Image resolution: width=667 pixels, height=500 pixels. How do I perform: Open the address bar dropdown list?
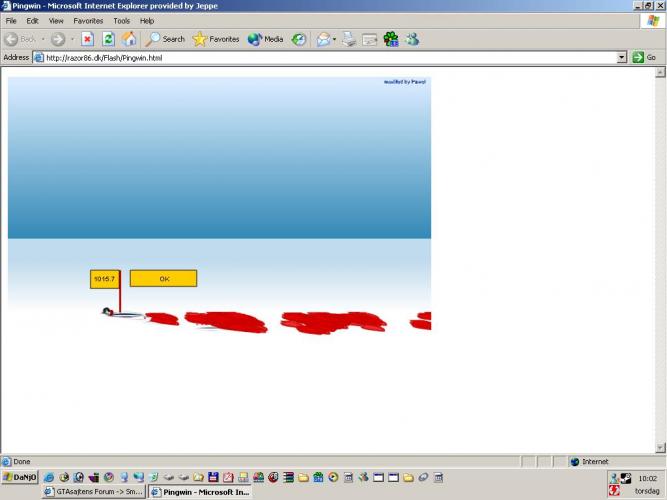click(x=621, y=57)
